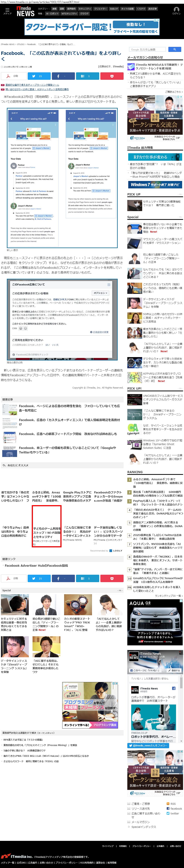Select the 社会とIT category in header
The height and width of the screenshot is (868, 184).
pos(114,9)
